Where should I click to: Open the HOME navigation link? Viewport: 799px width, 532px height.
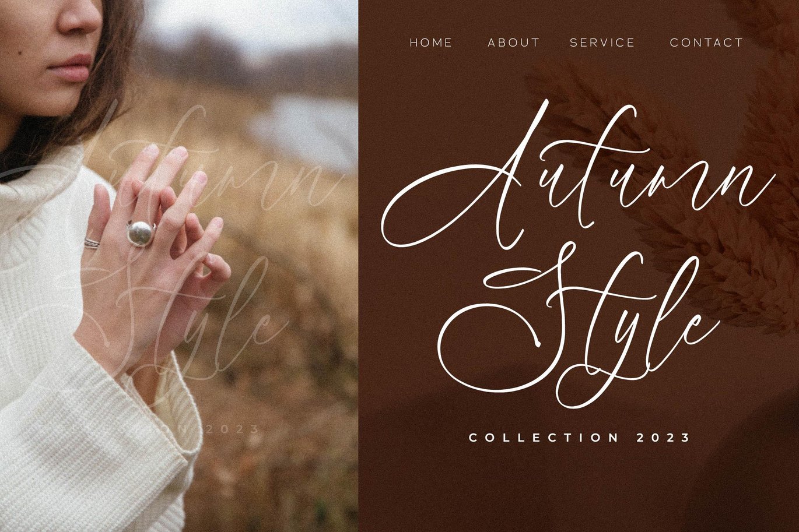click(430, 43)
